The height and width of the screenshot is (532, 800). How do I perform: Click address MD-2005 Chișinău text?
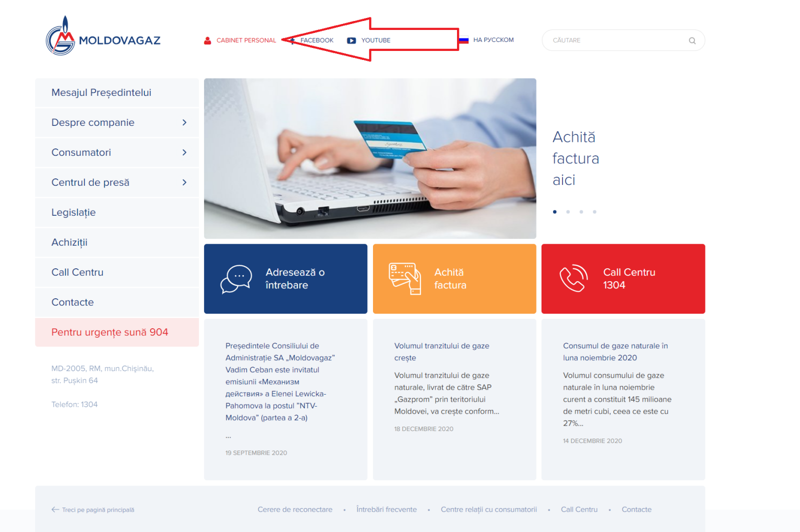click(x=102, y=375)
